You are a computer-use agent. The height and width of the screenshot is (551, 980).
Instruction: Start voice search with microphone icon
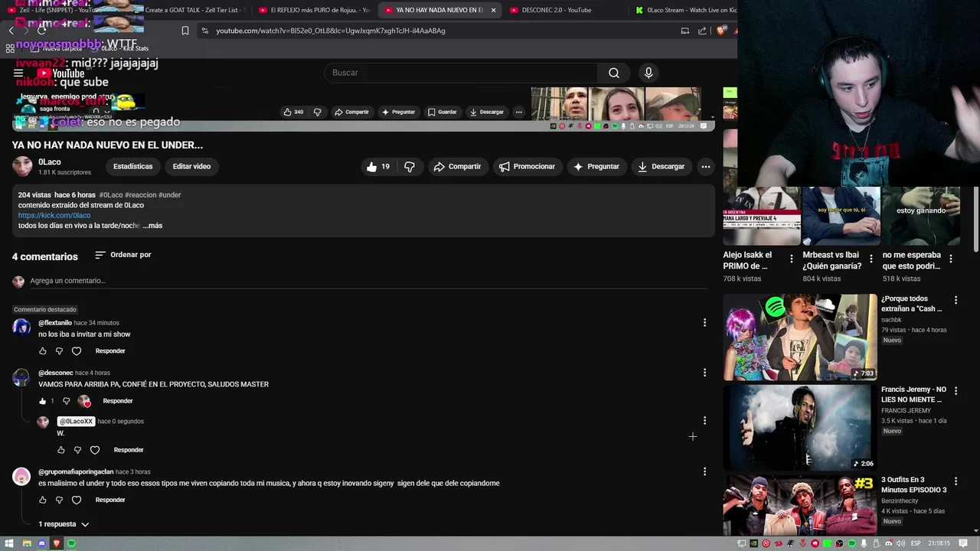click(x=648, y=73)
